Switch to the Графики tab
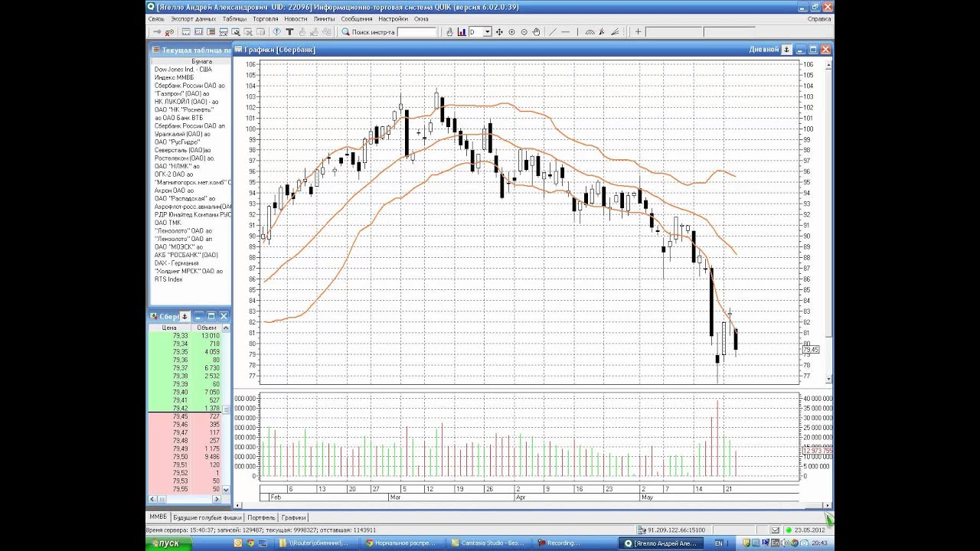 point(294,517)
